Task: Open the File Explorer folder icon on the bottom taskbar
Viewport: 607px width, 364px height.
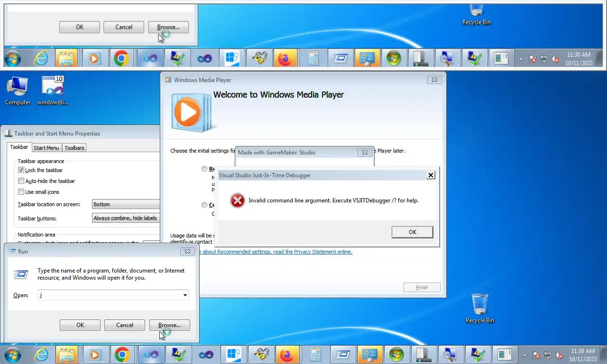Action: pyautogui.click(x=67, y=355)
